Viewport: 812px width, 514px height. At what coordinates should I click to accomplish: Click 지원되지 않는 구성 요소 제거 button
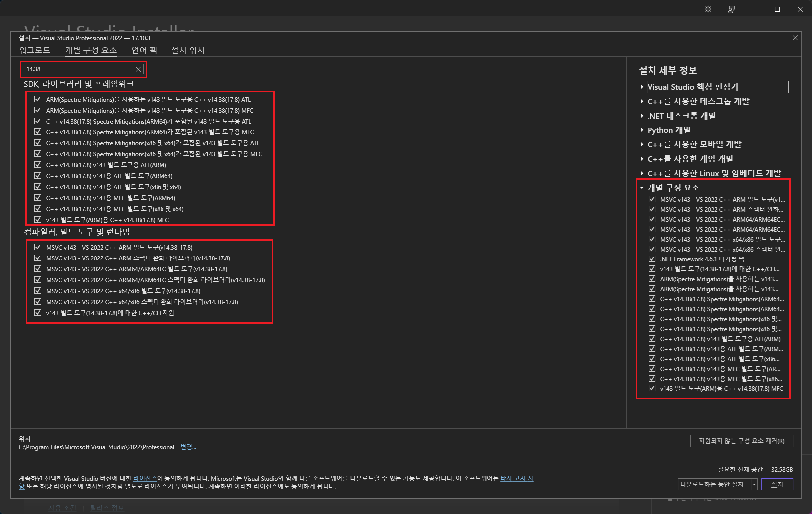pos(741,441)
